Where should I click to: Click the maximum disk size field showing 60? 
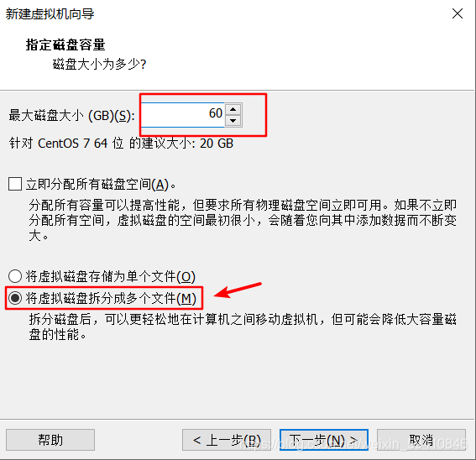click(x=183, y=115)
